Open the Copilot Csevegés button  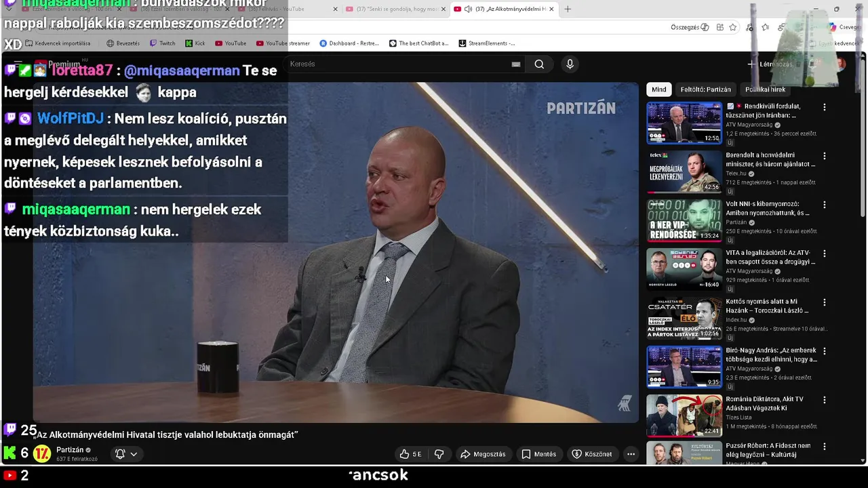pyautogui.click(x=846, y=27)
